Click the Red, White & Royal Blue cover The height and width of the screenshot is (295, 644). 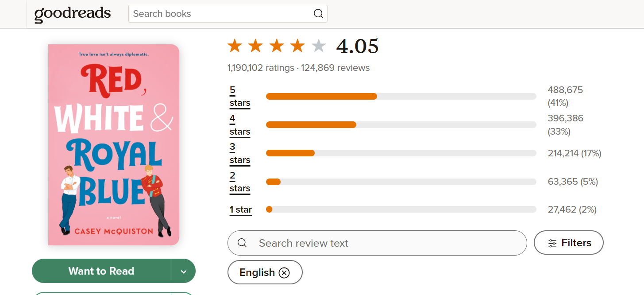click(x=114, y=144)
